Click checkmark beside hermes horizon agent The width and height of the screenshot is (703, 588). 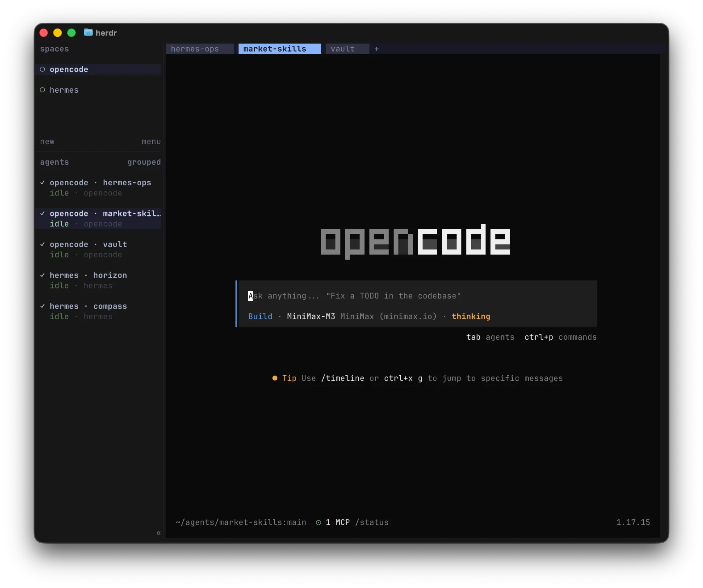click(x=42, y=275)
